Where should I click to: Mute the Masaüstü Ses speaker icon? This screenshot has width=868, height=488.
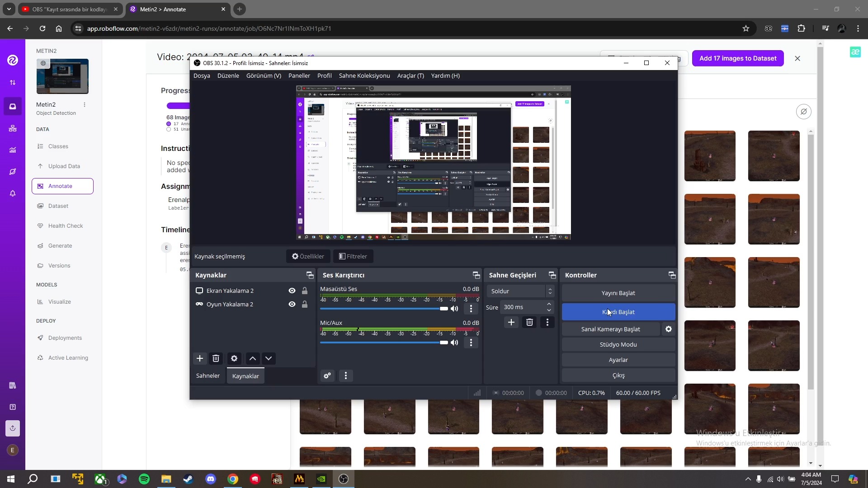pos(454,309)
